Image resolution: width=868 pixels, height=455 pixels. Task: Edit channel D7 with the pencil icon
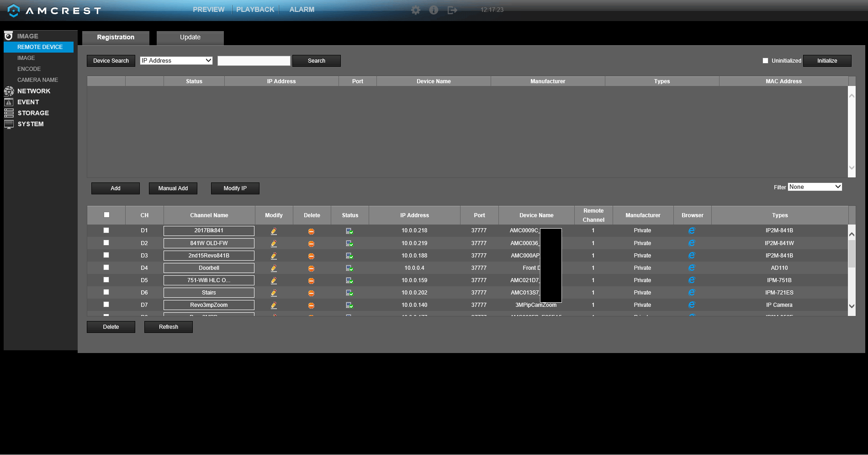[274, 305]
